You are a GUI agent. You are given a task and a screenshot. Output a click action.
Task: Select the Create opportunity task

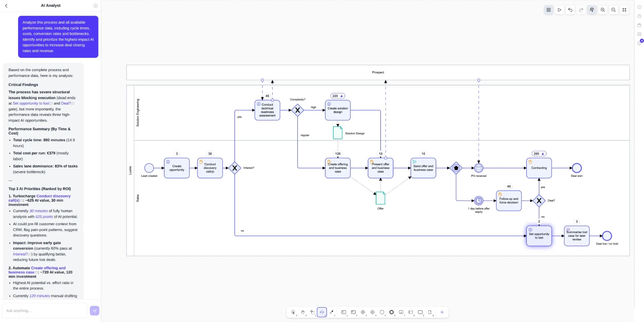coord(177,168)
